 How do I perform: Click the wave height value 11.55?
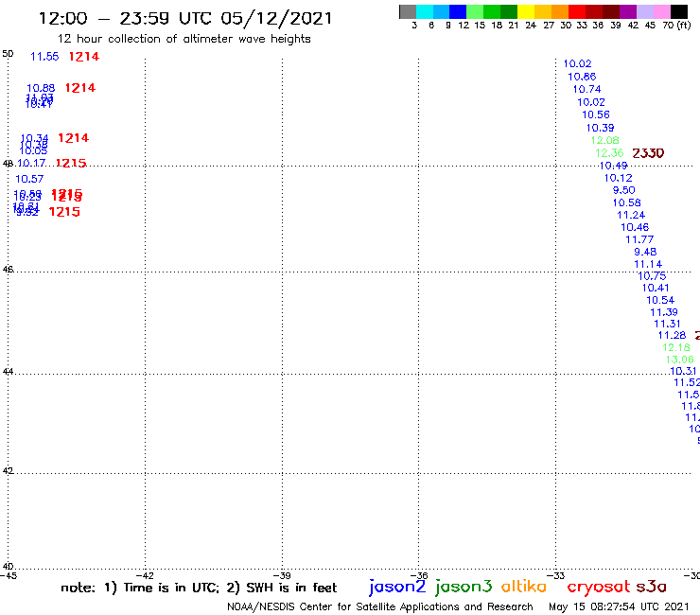point(44,57)
